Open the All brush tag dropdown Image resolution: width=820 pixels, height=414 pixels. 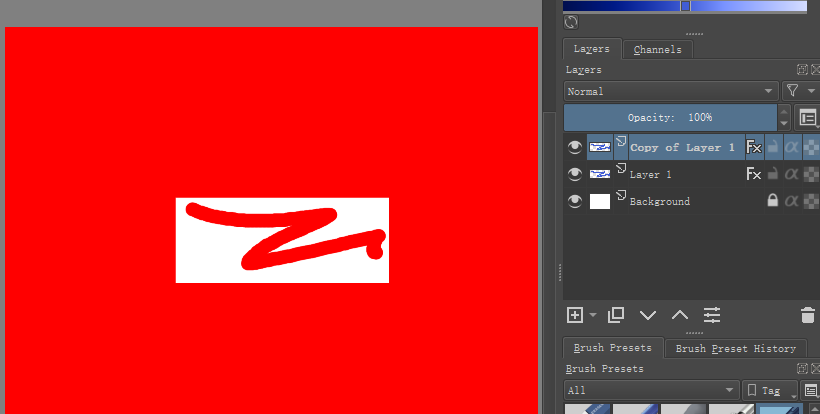[x=652, y=390]
